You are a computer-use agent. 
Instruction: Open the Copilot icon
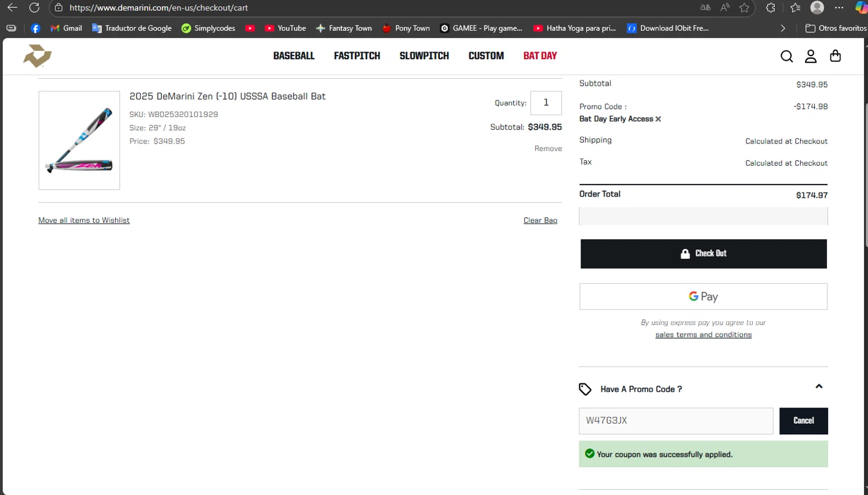861,8
